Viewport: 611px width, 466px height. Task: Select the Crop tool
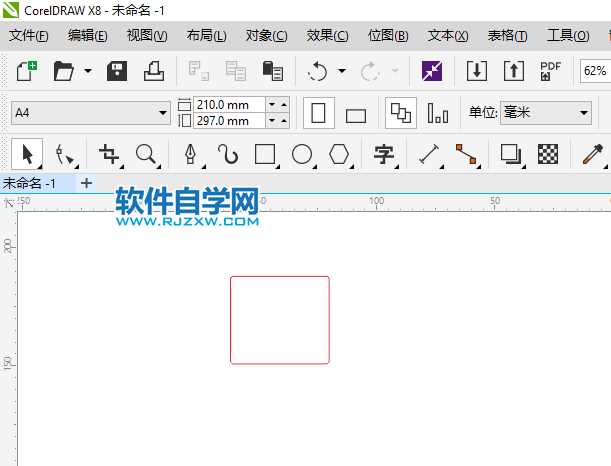pos(109,154)
